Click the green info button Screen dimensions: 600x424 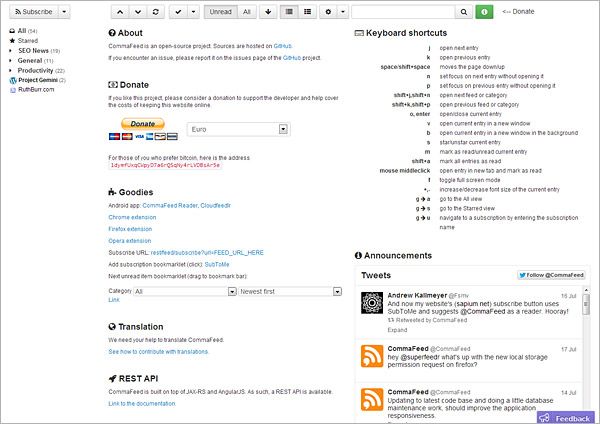486,11
